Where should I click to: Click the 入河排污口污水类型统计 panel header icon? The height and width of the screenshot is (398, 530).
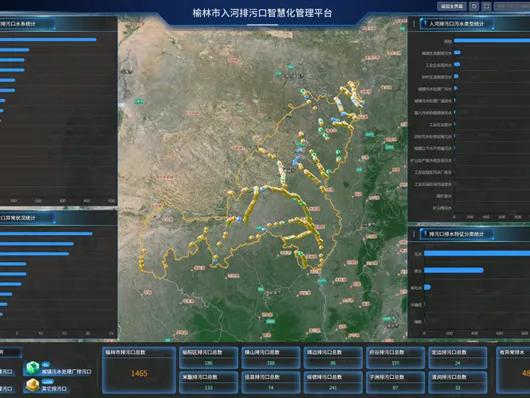pos(425,23)
